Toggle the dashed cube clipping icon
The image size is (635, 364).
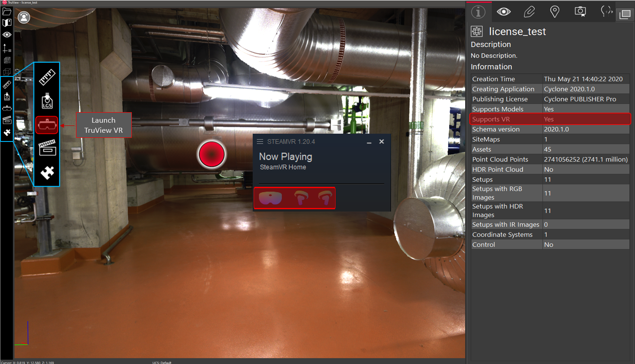(x=6, y=72)
